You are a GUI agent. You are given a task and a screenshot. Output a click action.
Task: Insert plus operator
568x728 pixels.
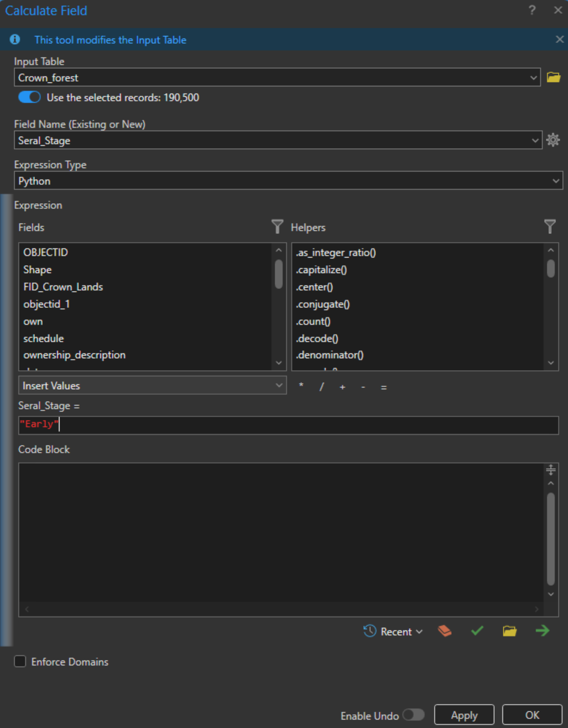tap(342, 387)
